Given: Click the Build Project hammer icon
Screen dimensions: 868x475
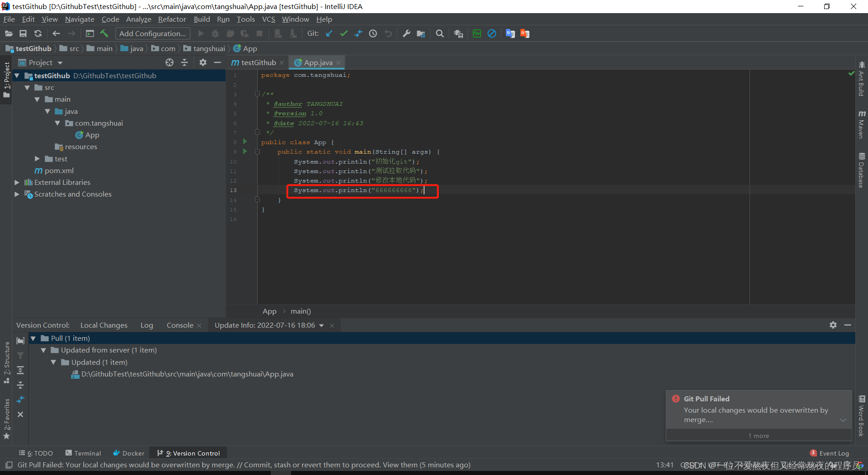Looking at the screenshot, I should point(104,33).
